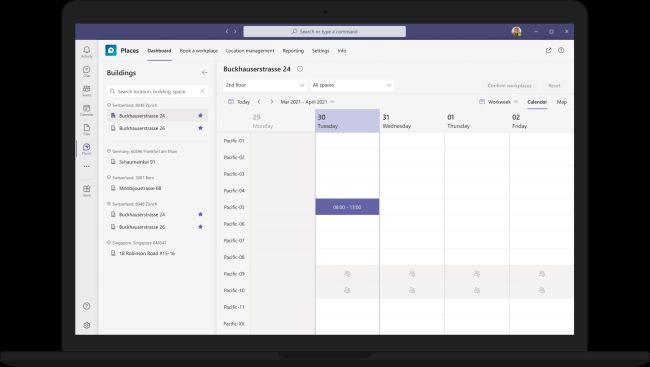This screenshot has width=650, height=367.
Task: Open the Store apps icon
Action: click(86, 191)
